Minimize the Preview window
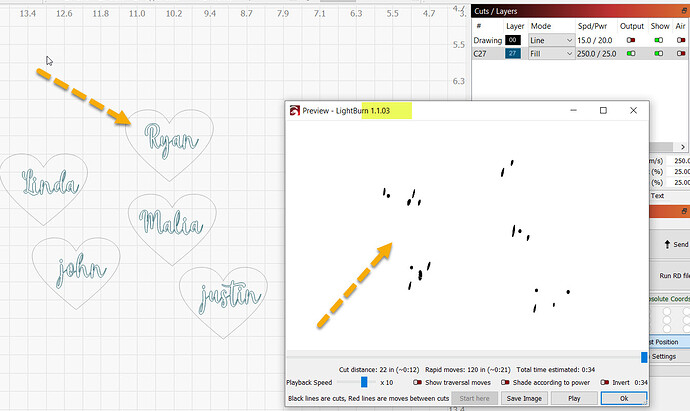 point(573,110)
